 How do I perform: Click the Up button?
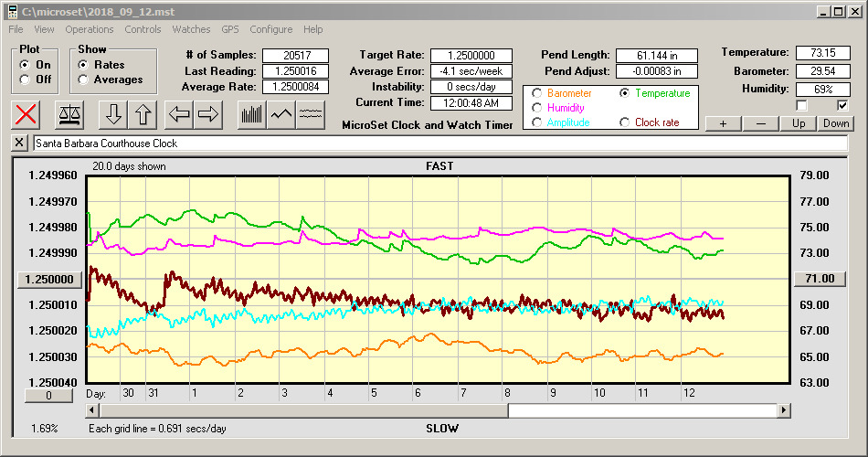[x=799, y=123]
